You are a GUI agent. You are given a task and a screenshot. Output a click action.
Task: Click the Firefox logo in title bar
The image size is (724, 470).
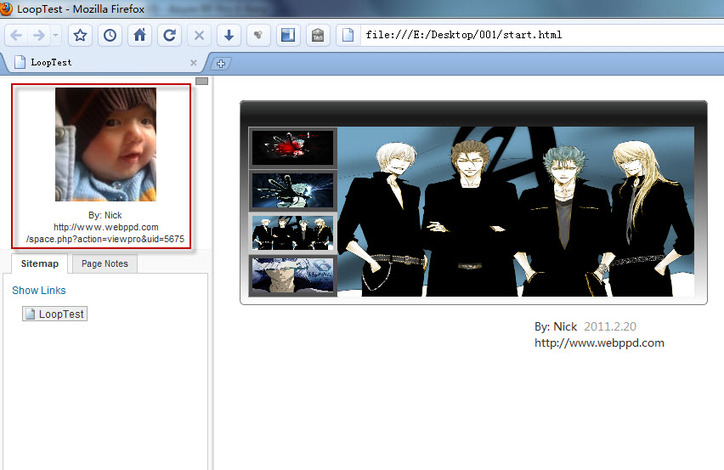point(6,8)
